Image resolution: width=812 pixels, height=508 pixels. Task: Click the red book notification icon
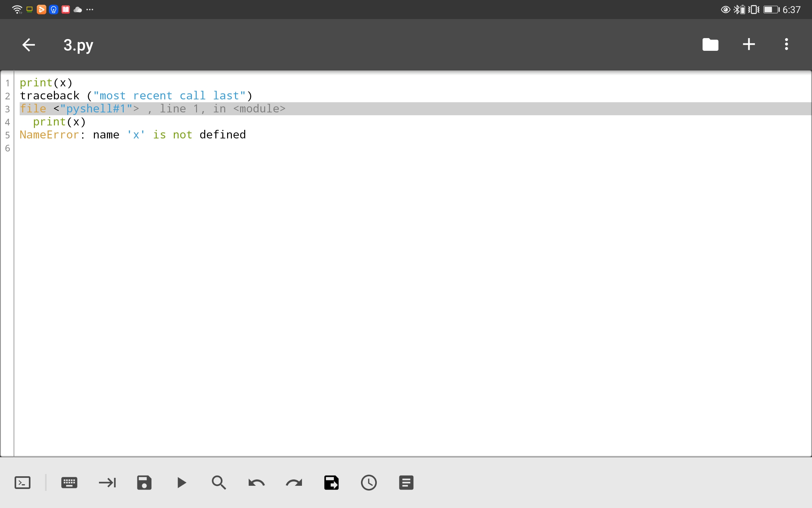(x=66, y=10)
